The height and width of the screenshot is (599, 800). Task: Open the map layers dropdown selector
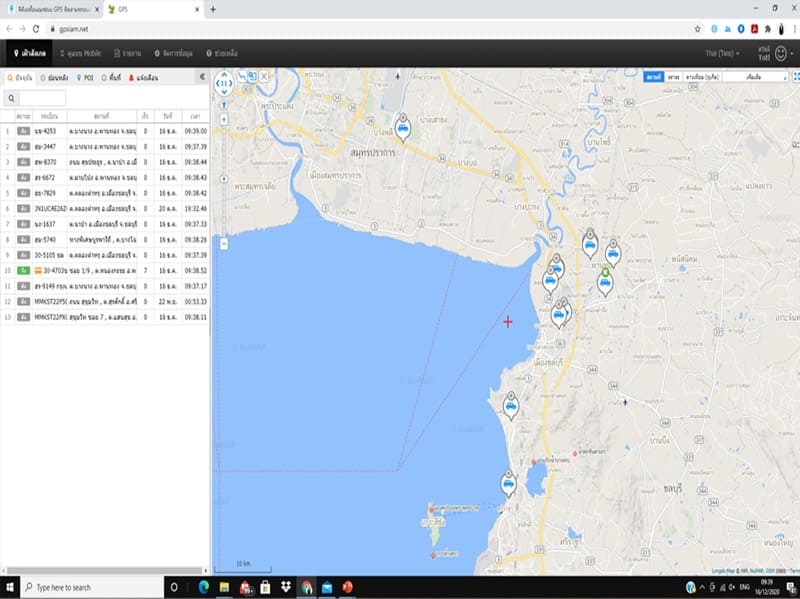click(758, 76)
